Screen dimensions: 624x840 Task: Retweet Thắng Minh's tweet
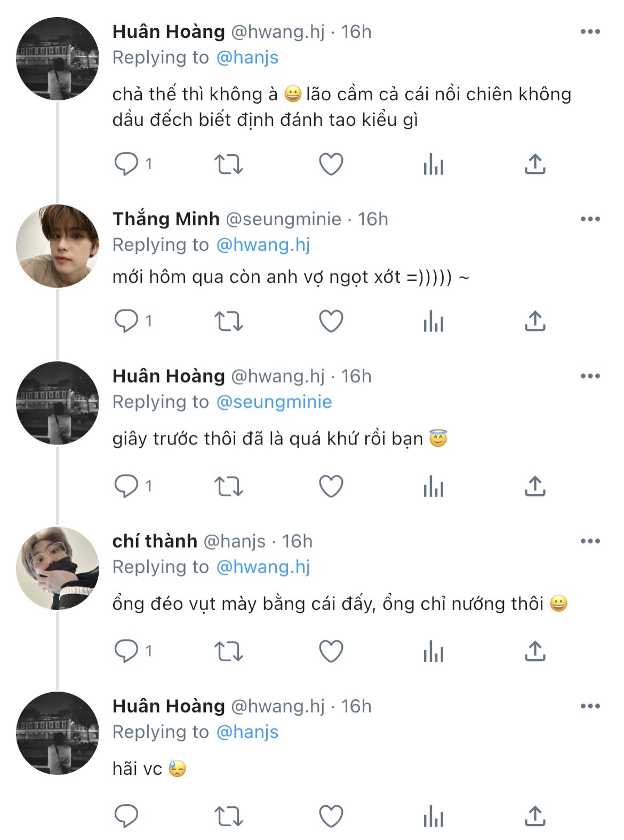pyautogui.click(x=228, y=321)
